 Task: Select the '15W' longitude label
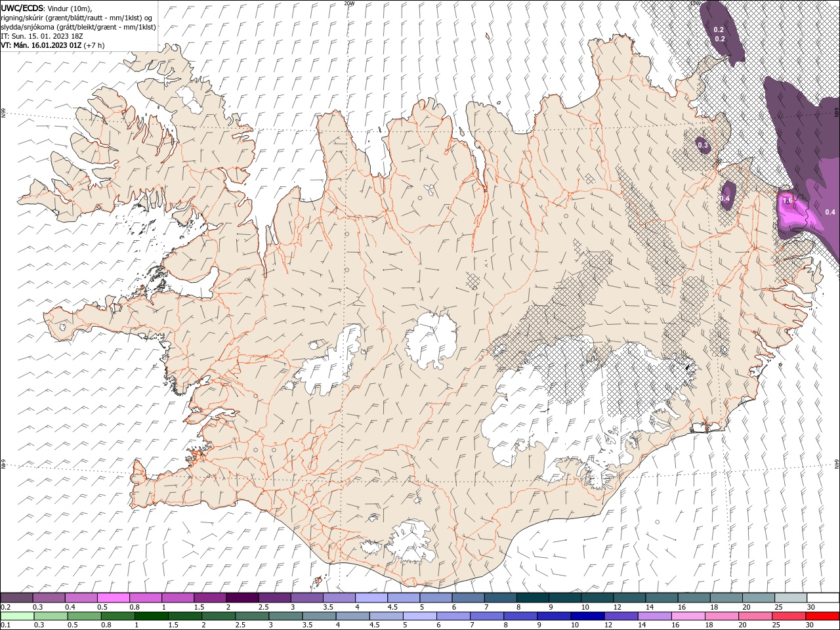tap(695, 3)
